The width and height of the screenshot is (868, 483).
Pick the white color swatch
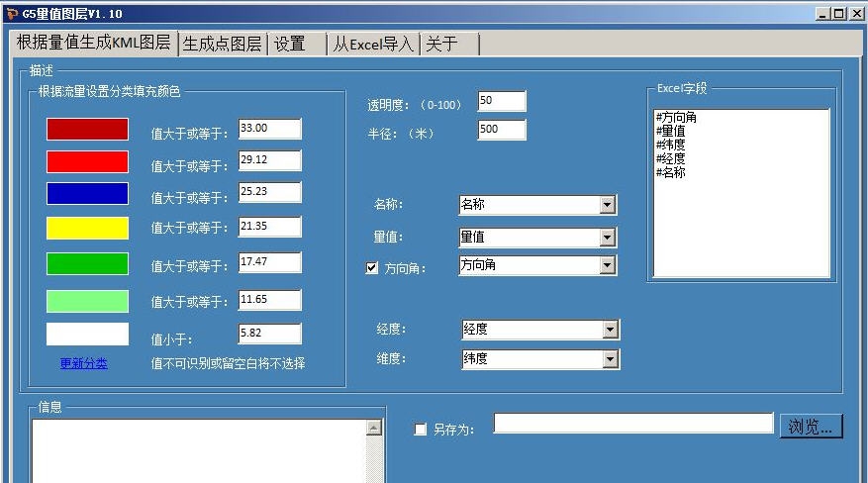coord(87,335)
